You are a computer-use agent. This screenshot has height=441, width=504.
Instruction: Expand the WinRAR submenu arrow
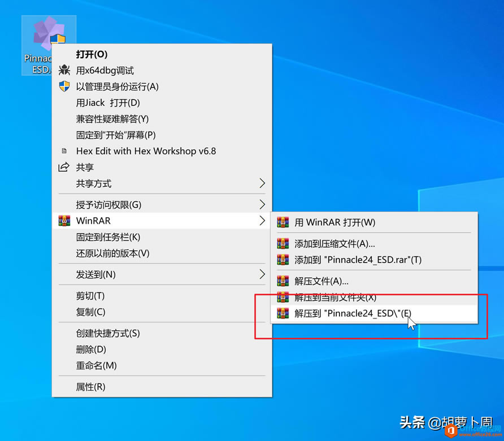262,221
